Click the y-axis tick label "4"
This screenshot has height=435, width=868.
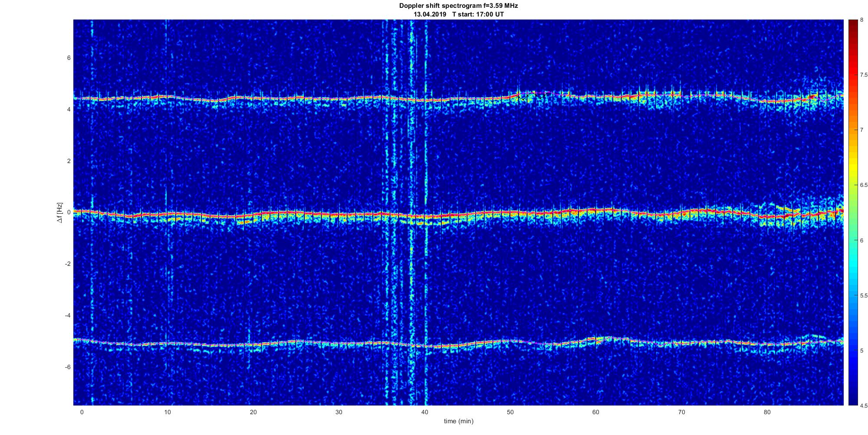(x=69, y=110)
